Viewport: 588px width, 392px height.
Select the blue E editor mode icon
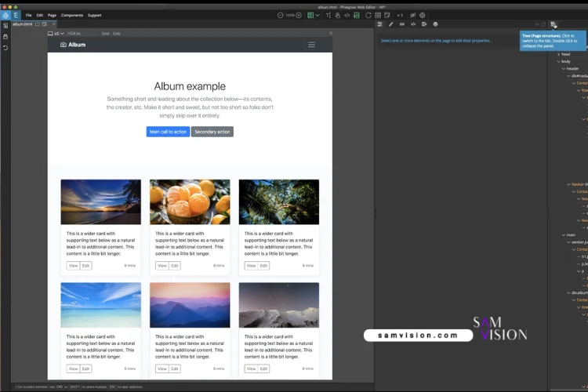[16, 16]
